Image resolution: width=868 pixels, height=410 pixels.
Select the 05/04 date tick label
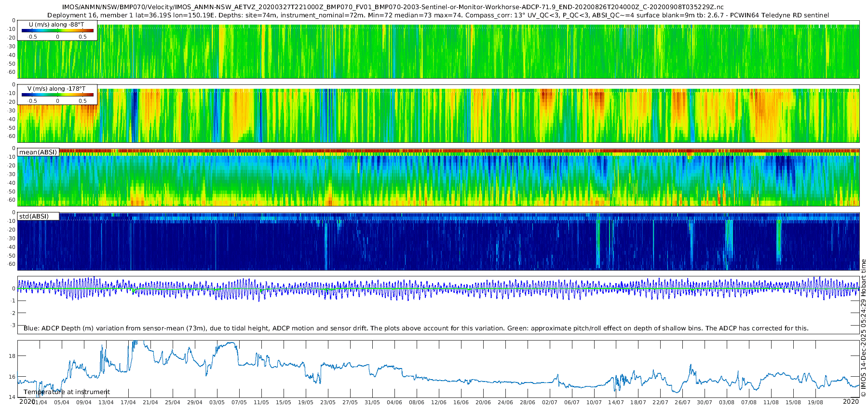coord(61,402)
